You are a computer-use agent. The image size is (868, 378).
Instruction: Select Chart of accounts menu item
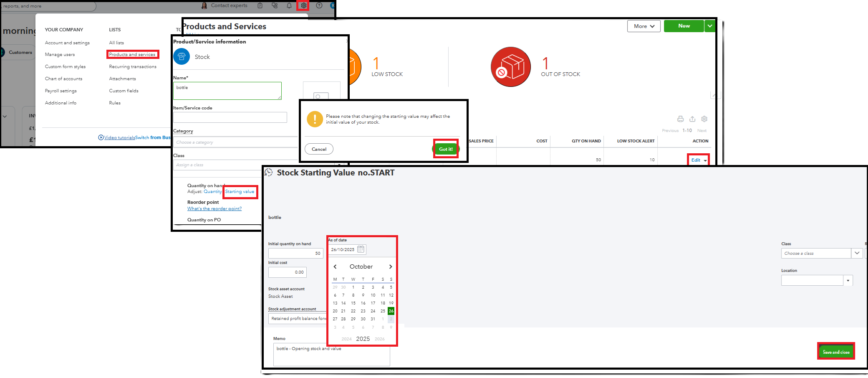[x=63, y=79]
